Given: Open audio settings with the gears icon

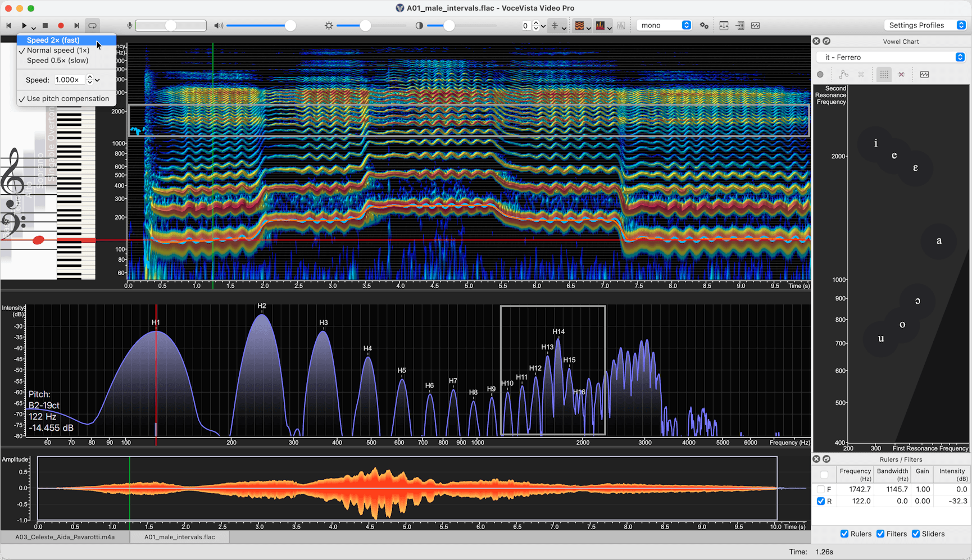Looking at the screenshot, I should tap(704, 26).
